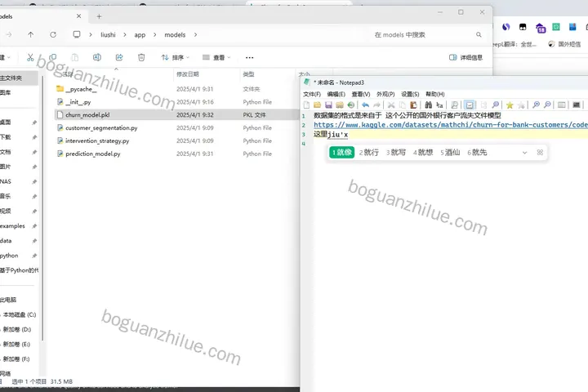Open the Replace tool in Notepad3
The height and width of the screenshot is (392, 588).
coord(439,105)
